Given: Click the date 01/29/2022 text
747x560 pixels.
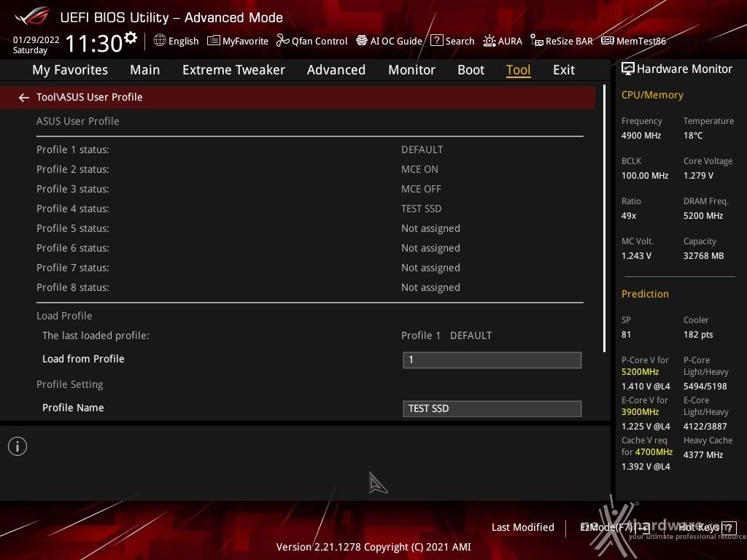Looking at the screenshot, I should pos(36,39).
